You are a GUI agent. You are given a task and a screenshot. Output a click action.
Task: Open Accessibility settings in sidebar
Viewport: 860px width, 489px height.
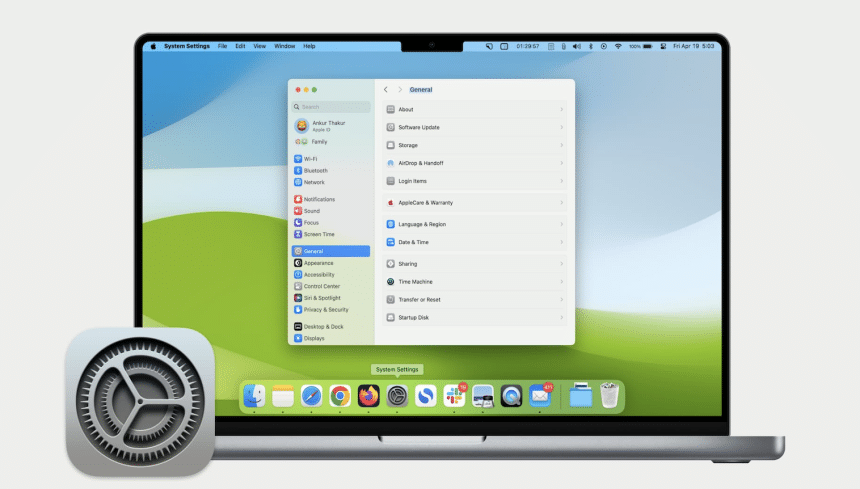[331, 275]
